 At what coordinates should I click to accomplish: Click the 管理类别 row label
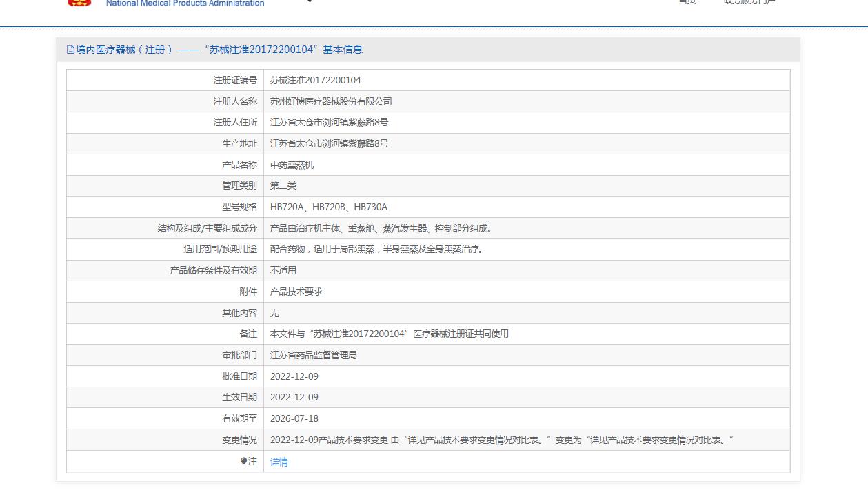click(239, 185)
